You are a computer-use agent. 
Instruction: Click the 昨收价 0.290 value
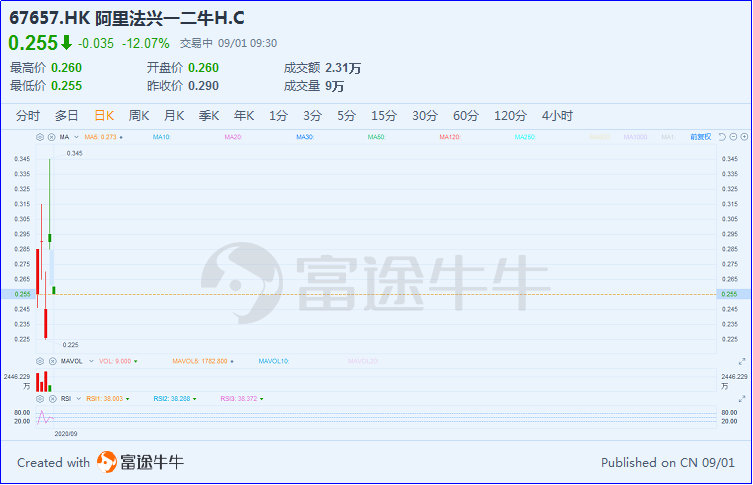pos(203,86)
